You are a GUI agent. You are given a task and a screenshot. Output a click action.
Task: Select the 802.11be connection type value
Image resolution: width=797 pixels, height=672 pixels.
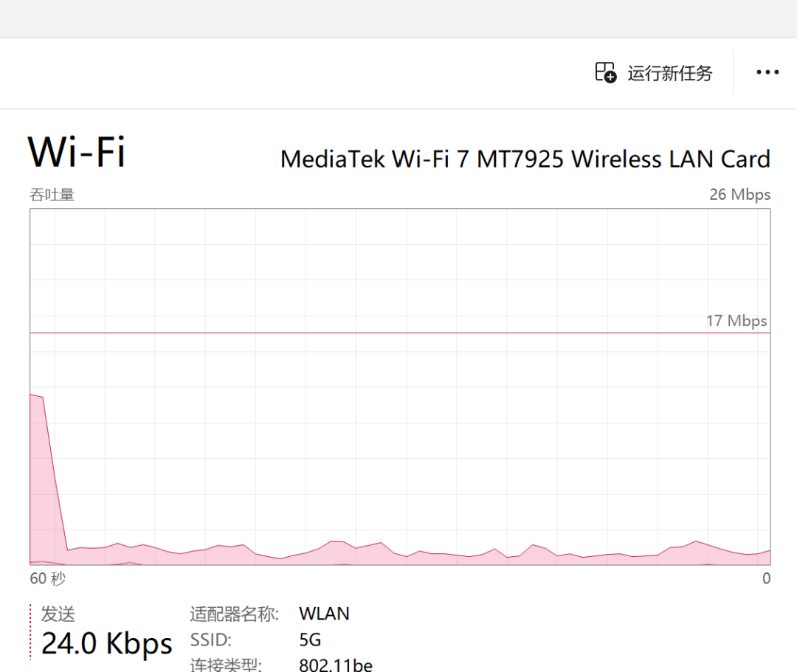pyautogui.click(x=336, y=665)
